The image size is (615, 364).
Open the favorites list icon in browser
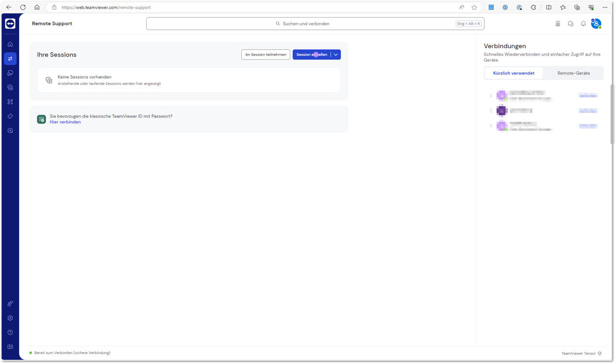[563, 7]
